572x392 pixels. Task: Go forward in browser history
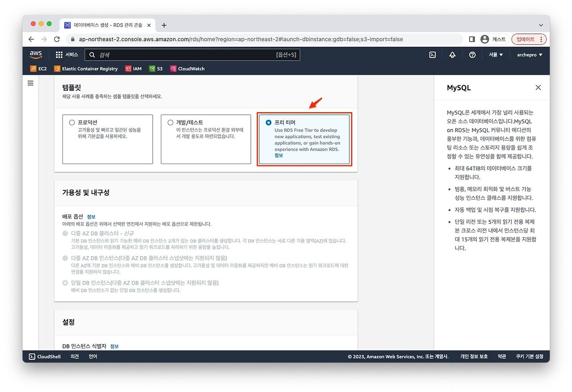[x=44, y=39]
